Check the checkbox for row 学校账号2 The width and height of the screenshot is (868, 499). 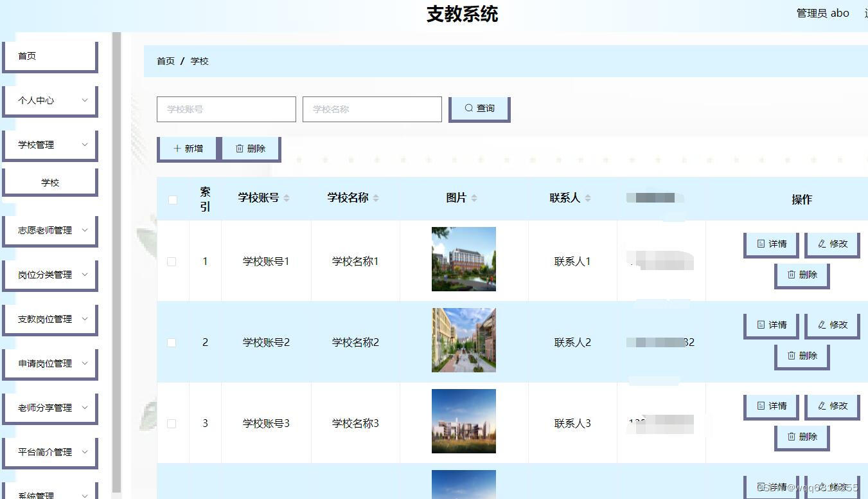click(172, 343)
